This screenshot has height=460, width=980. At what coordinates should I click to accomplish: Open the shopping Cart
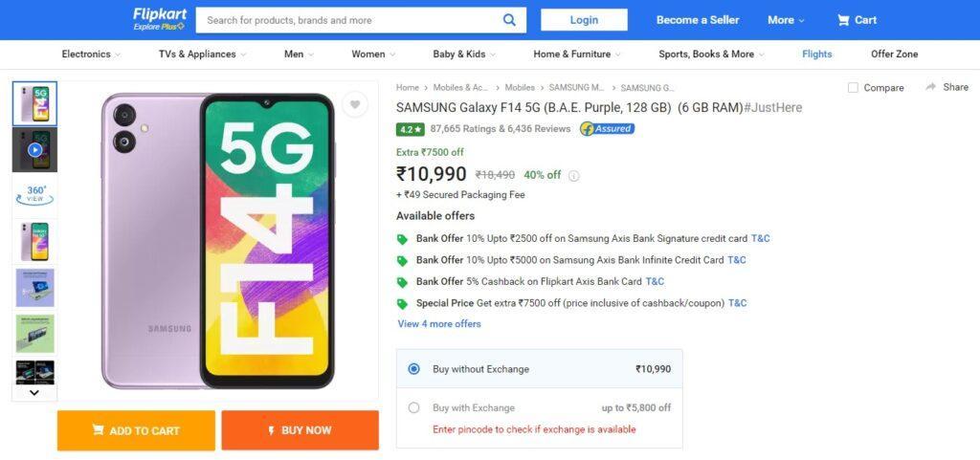pos(857,20)
